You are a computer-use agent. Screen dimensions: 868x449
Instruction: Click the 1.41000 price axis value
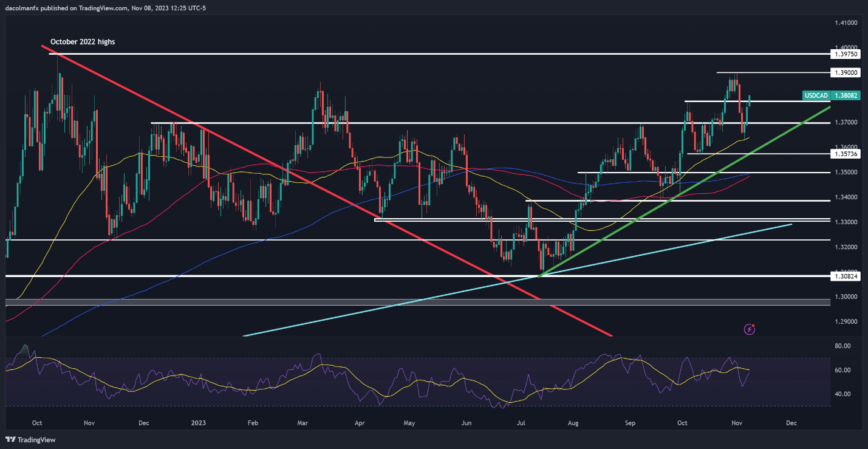click(x=846, y=22)
